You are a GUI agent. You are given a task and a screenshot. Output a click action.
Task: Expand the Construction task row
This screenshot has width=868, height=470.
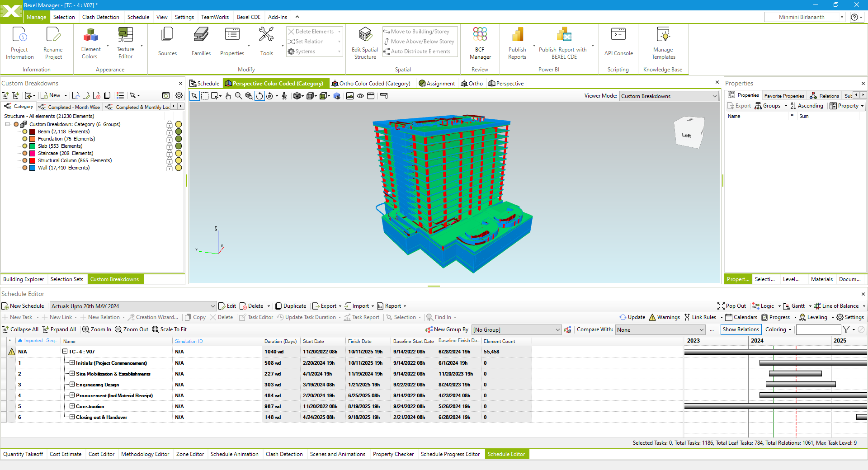tap(72, 406)
